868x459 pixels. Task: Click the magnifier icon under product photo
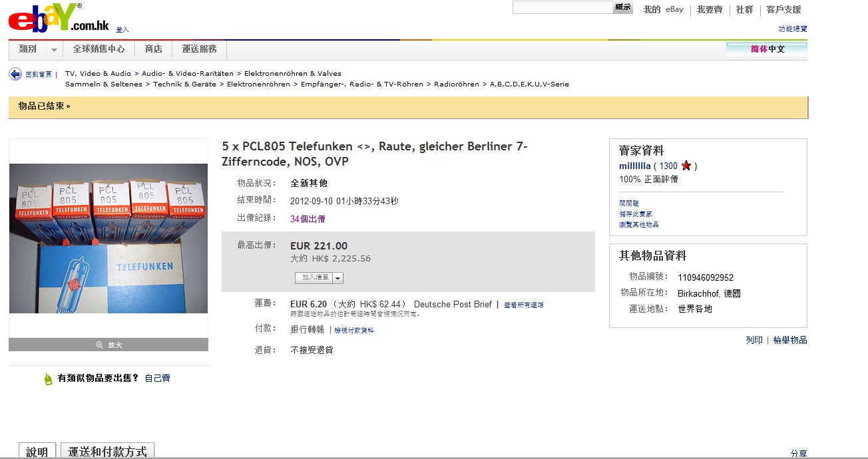pyautogui.click(x=99, y=345)
